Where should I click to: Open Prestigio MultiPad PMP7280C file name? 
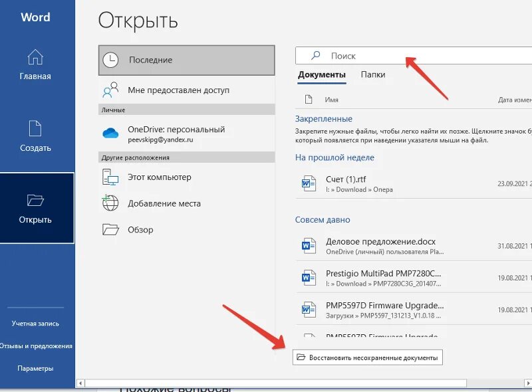384,274
